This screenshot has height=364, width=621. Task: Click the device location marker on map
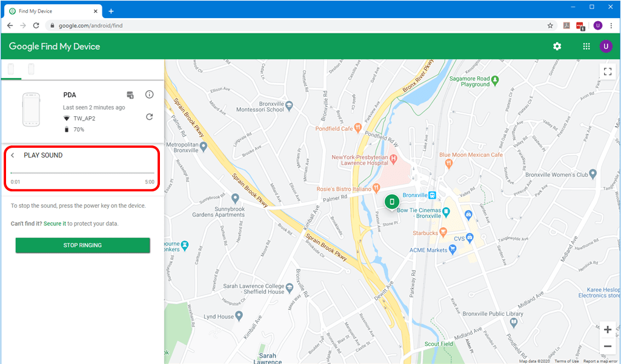[392, 202]
